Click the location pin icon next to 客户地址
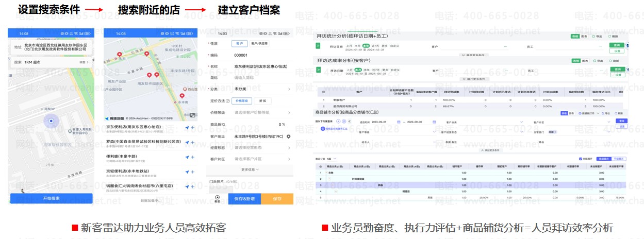The height and width of the screenshot is (239, 644). [289, 136]
